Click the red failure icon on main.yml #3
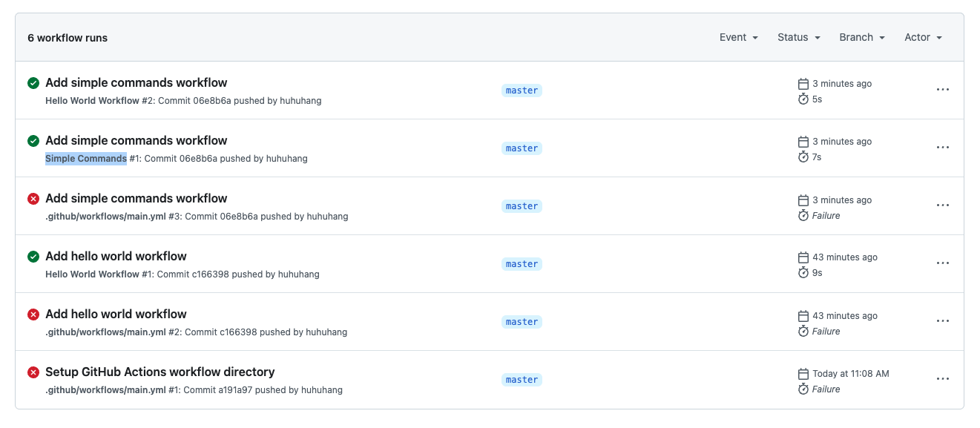Image resolution: width=980 pixels, height=428 pixels. tap(33, 198)
